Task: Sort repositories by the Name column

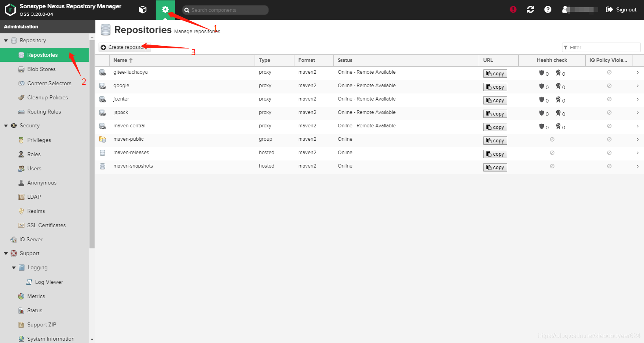Action: tap(182, 60)
